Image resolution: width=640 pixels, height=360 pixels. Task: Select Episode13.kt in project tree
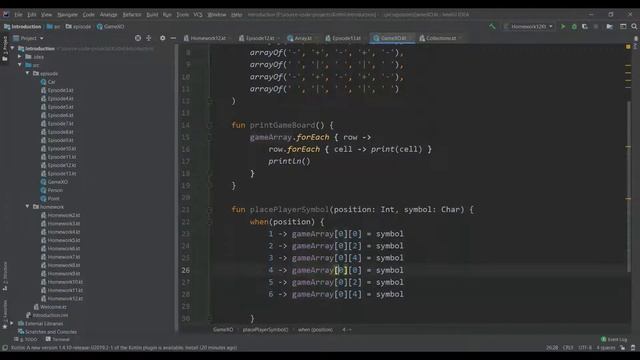58,173
